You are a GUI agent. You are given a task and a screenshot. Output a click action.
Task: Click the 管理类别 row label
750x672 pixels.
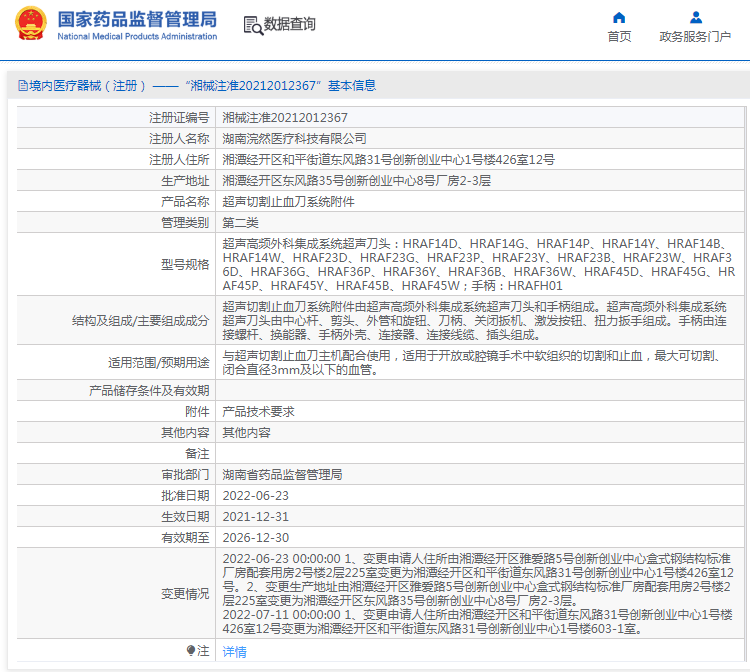[185, 223]
